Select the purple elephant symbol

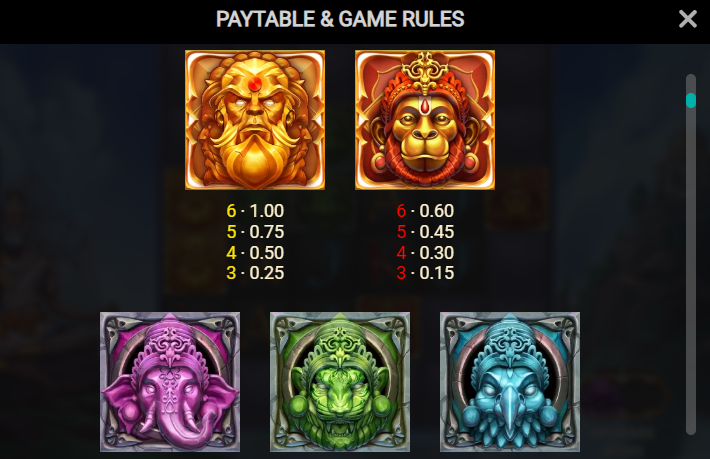170,382
